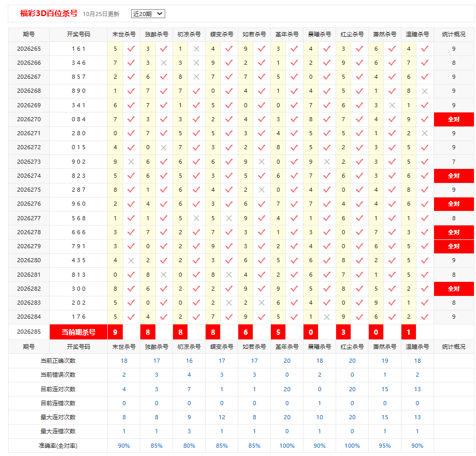The height and width of the screenshot is (456, 476).
Task: Open the 近20期 period dropdown
Action: pos(148,13)
